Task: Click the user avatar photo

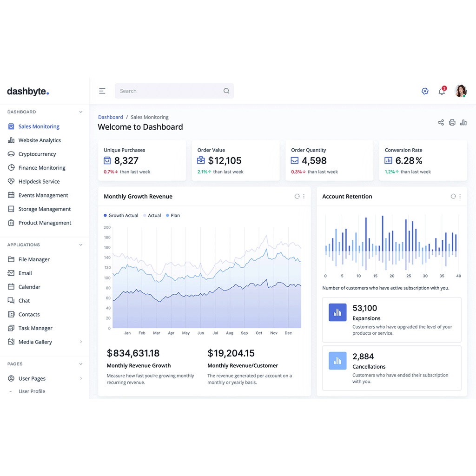Action: point(461,91)
